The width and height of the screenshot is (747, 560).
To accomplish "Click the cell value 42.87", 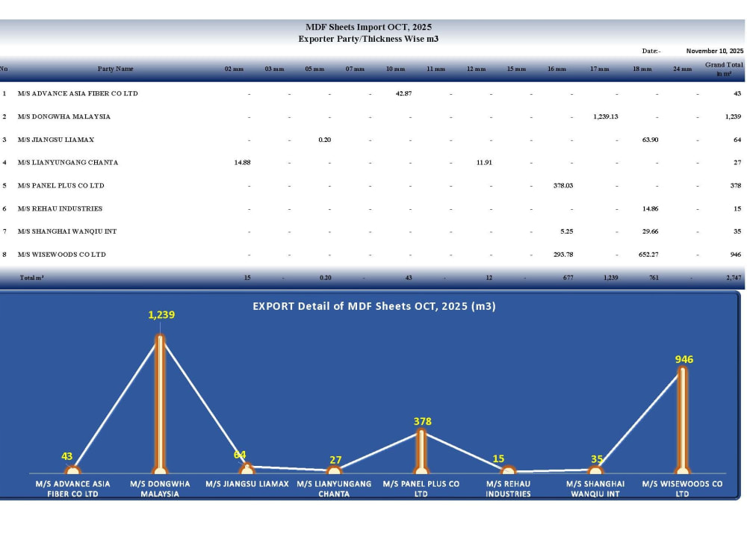I will coord(403,93).
